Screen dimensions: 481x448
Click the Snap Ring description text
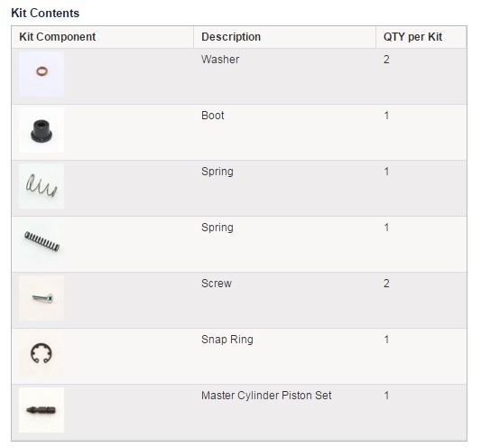[227, 340]
